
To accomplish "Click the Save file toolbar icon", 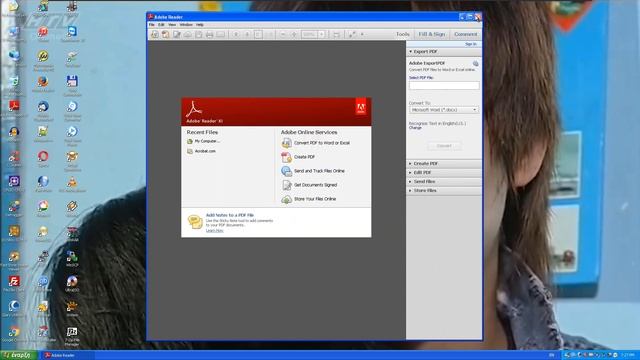I will point(198,35).
